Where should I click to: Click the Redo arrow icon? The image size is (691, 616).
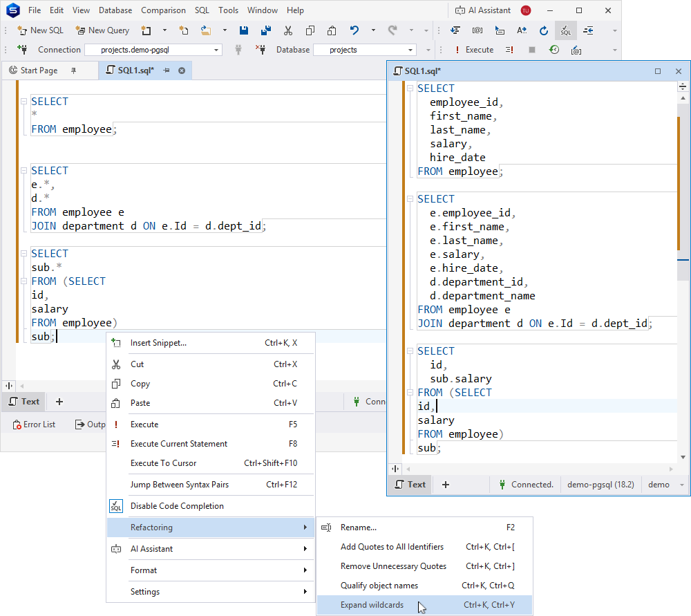click(x=392, y=30)
